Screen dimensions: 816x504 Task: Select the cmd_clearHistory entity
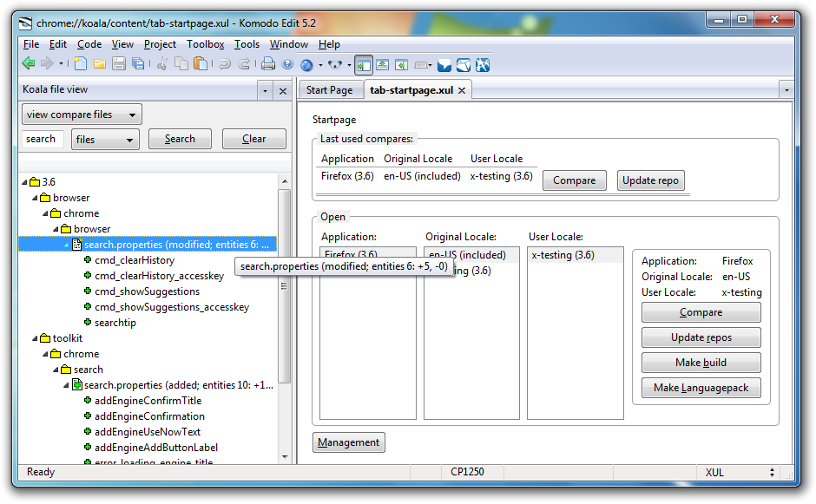(135, 260)
